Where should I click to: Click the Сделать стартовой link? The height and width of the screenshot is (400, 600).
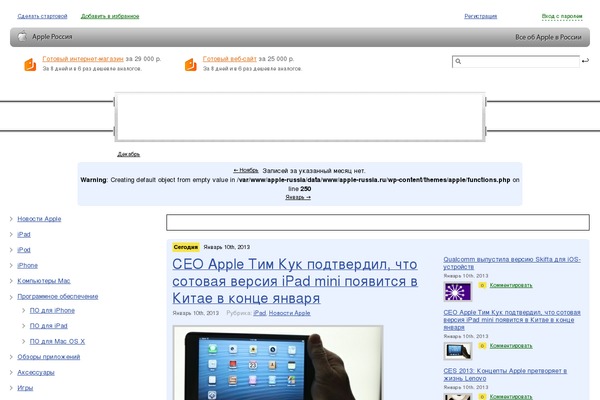(42, 16)
